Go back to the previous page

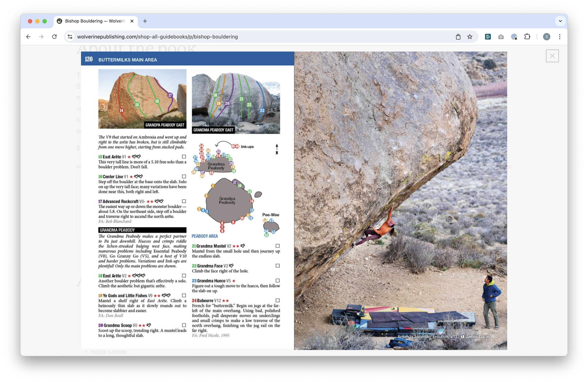[x=28, y=36]
